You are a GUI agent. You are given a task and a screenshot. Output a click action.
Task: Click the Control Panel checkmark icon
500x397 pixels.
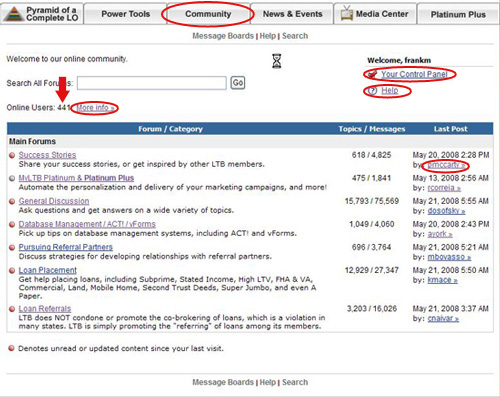(372, 74)
